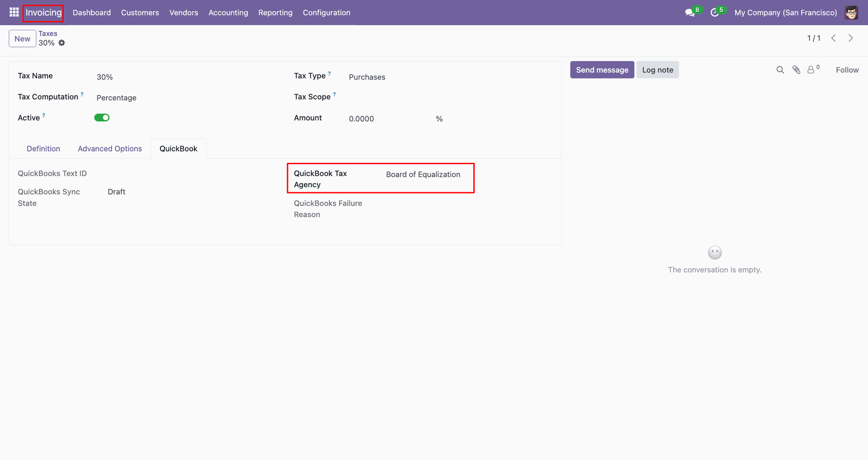Open the activities clock icon

point(714,13)
